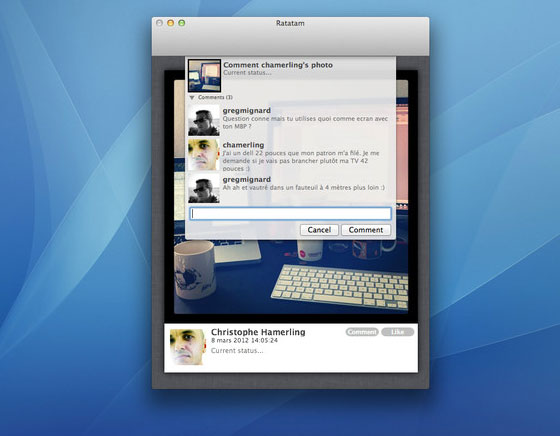Click gregmignard's avatar on first comment
The width and height of the screenshot is (560, 436).
point(204,120)
